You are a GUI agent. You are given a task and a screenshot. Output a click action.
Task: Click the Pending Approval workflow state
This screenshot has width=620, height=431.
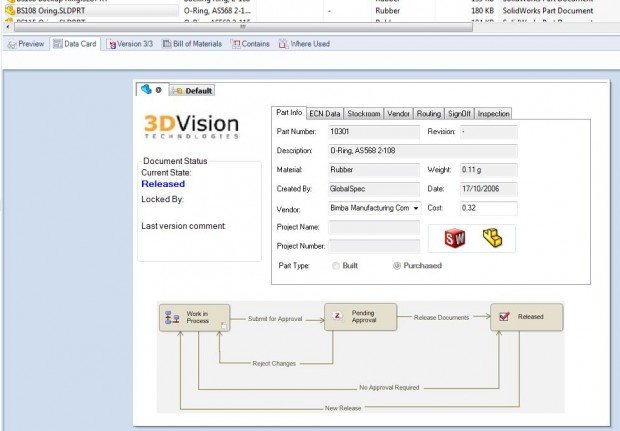pyautogui.click(x=360, y=317)
